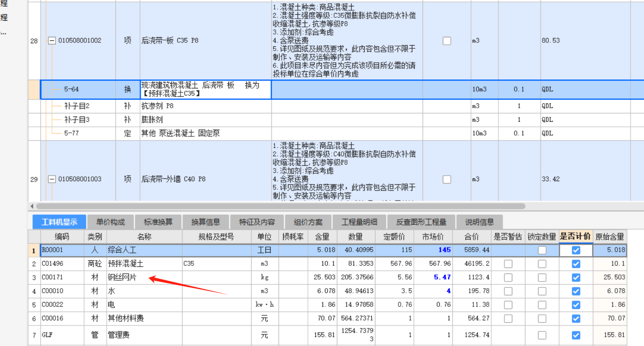
Task: Check 锁定数量 for 电 row
Action: pyautogui.click(x=542, y=305)
